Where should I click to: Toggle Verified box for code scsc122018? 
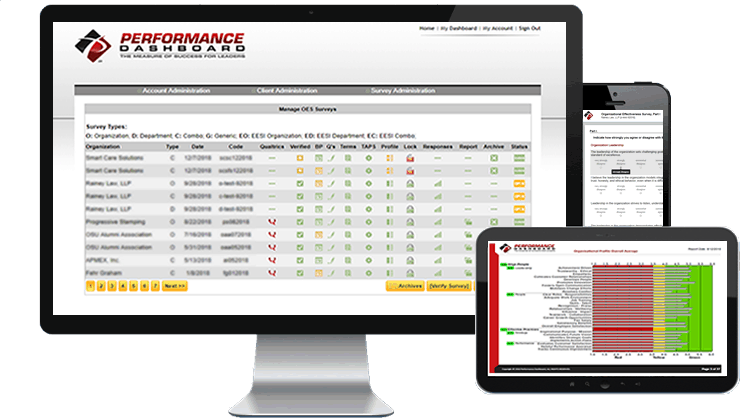(x=300, y=158)
